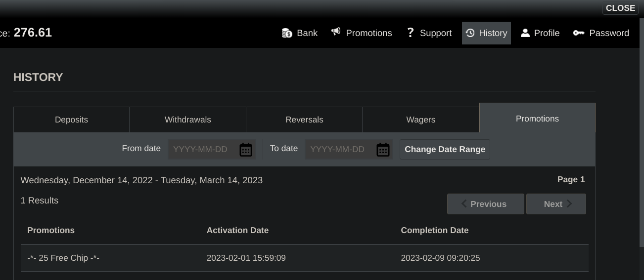
Task: Open the To date calendar picker icon
Action: 383,150
